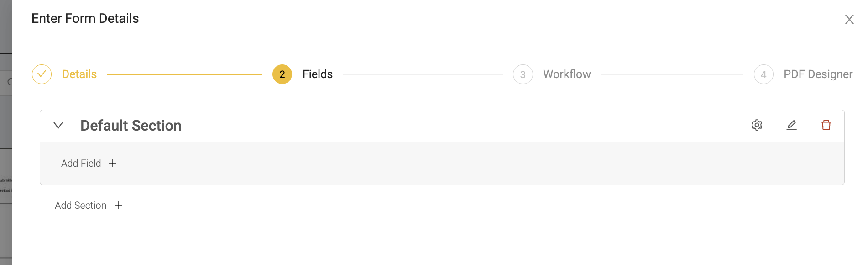This screenshot has height=265, width=868.
Task: Click progress line between Details and Fields
Action: click(184, 74)
